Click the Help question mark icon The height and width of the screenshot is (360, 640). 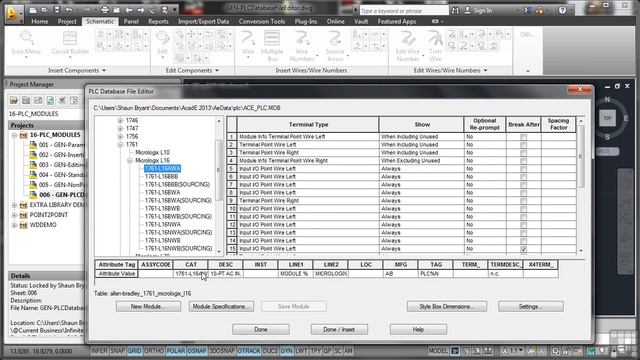(562, 10)
